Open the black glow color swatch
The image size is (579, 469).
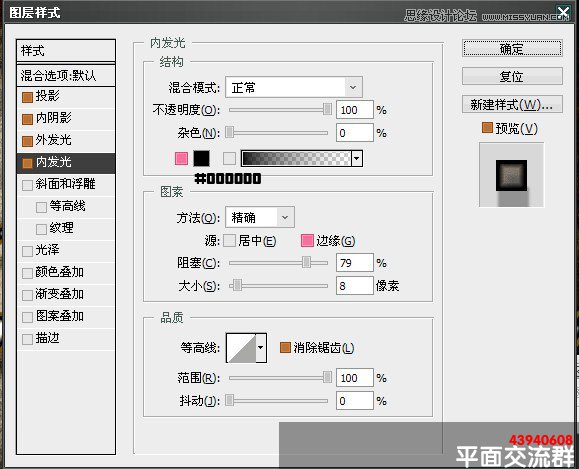(202, 158)
